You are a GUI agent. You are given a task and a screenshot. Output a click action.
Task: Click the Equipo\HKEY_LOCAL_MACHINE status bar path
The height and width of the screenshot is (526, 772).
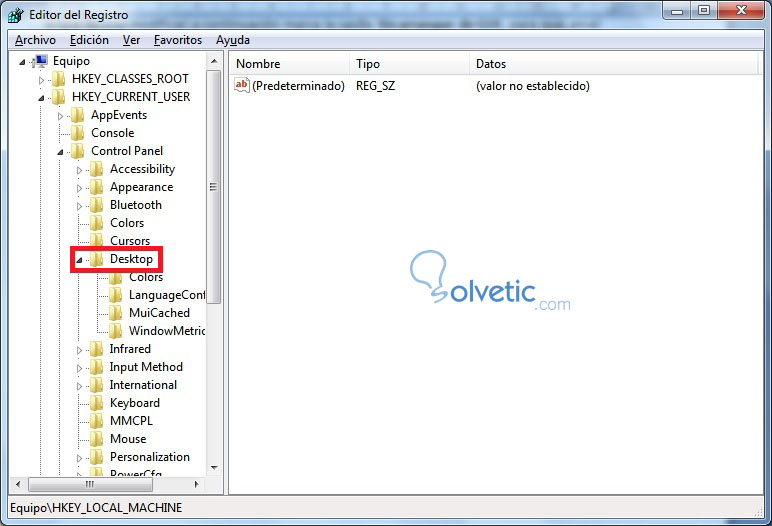(96, 508)
